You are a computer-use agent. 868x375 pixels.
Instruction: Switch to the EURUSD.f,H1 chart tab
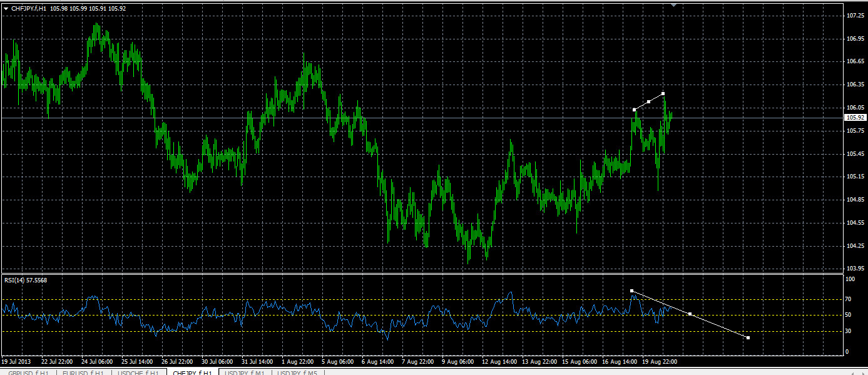(83, 372)
